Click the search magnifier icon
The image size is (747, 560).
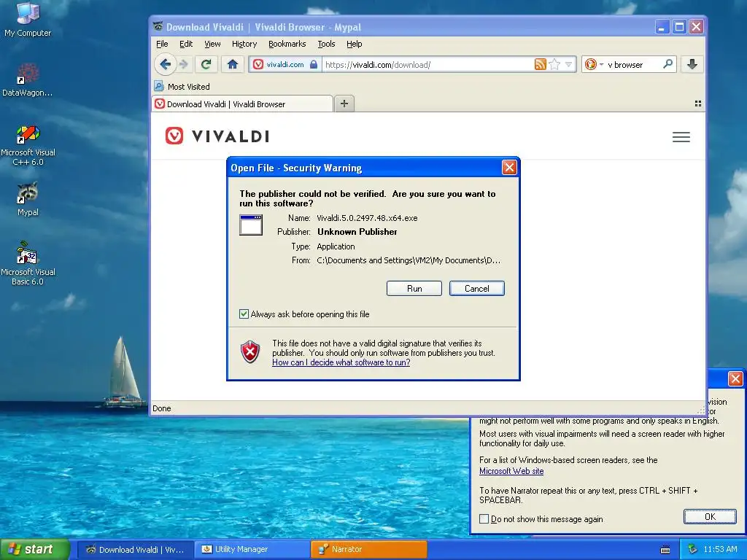(x=668, y=64)
